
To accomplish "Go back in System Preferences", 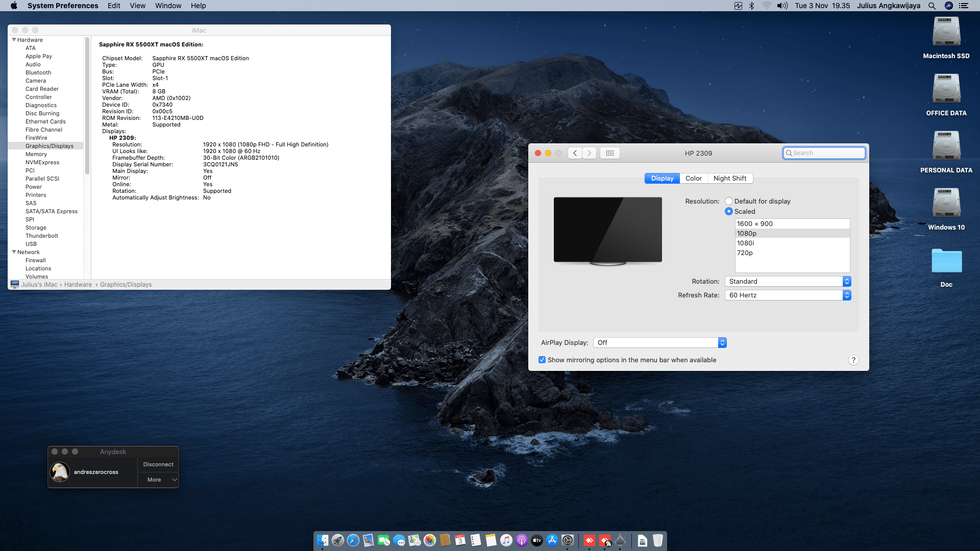I will pos(575,153).
